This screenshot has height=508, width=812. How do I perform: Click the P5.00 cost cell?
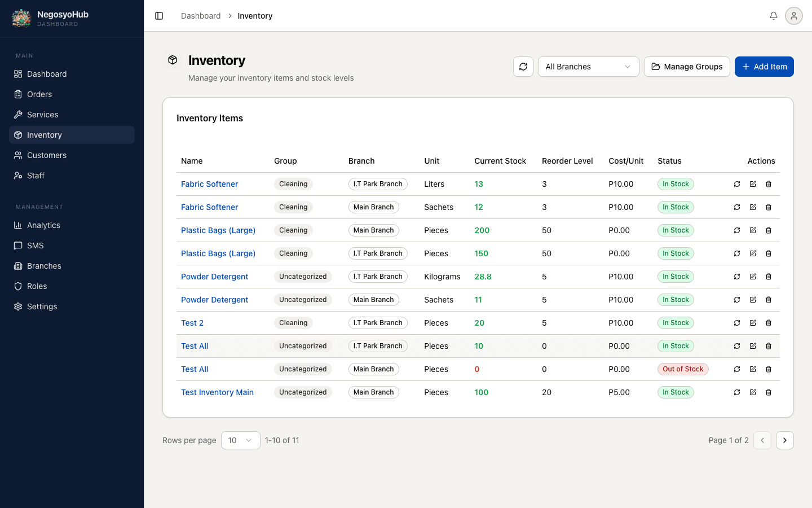[619, 392]
